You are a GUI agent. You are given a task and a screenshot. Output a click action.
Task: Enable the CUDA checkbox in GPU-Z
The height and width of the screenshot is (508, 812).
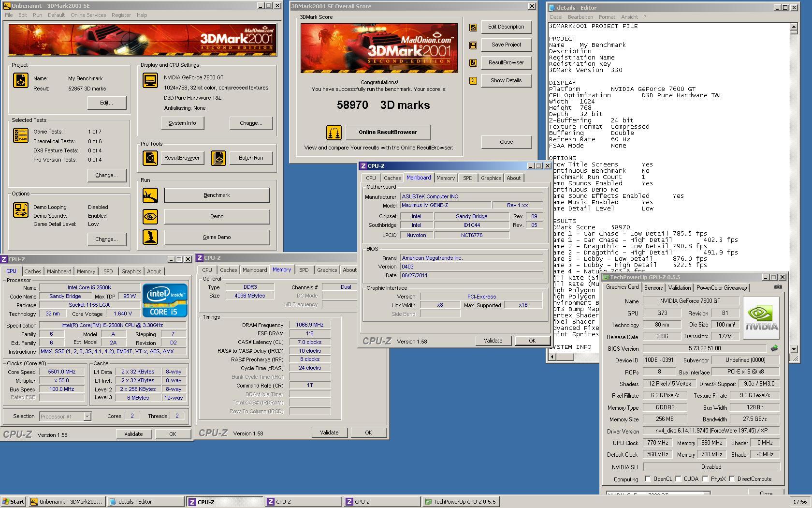[679, 479]
